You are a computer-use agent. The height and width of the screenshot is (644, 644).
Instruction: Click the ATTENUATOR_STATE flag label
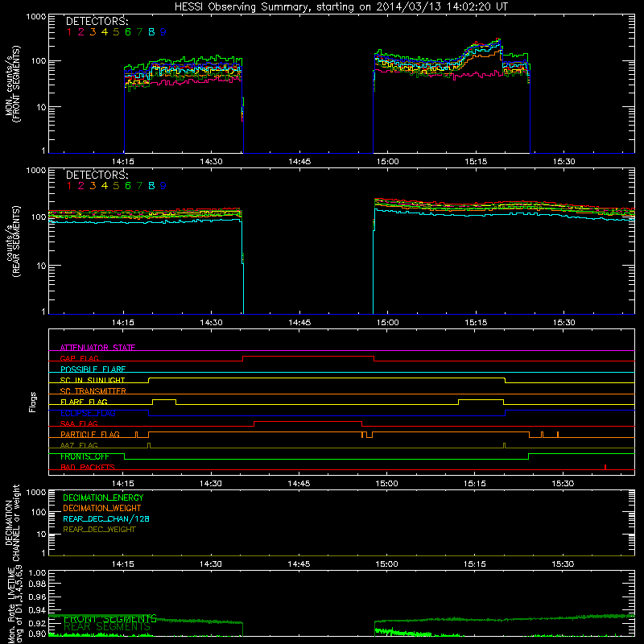(97, 348)
